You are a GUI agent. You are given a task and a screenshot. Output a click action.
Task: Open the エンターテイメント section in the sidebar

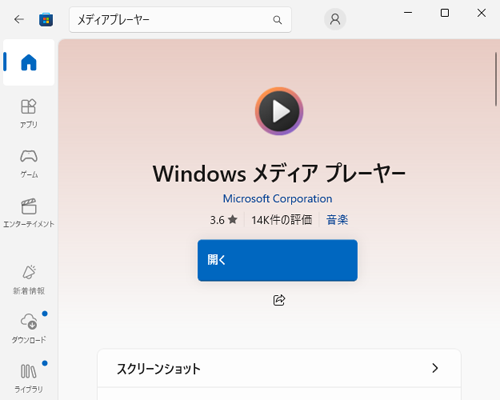click(x=29, y=213)
